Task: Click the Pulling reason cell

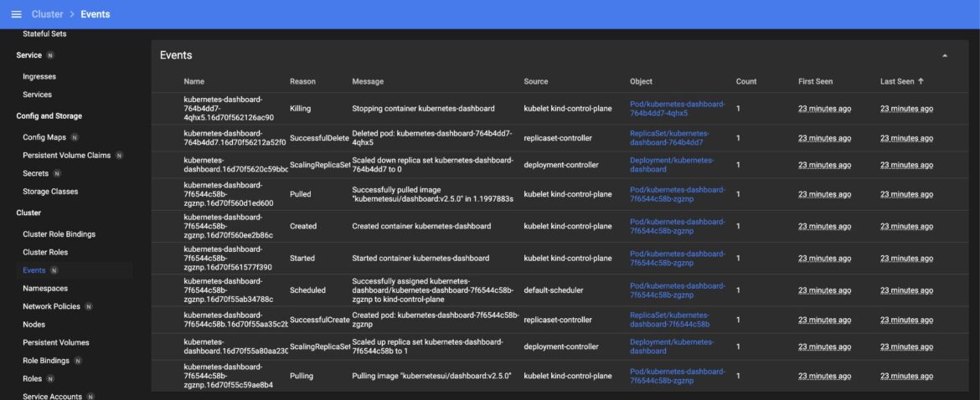Action: tap(302, 376)
